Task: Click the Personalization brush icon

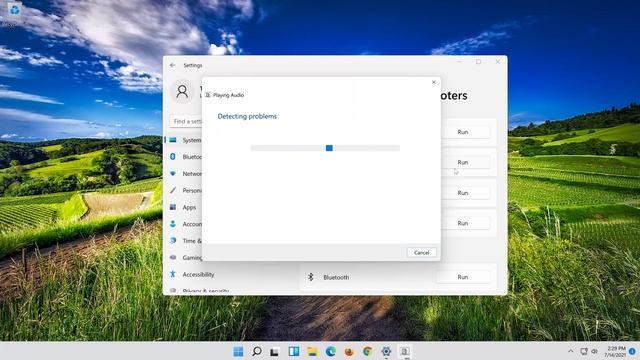Action: pyautogui.click(x=173, y=190)
